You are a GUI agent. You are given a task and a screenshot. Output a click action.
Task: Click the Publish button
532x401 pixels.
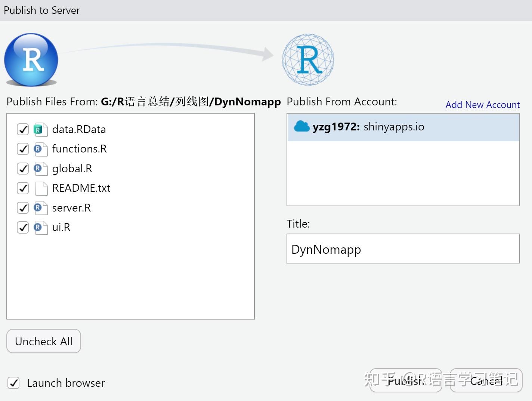coord(406,381)
